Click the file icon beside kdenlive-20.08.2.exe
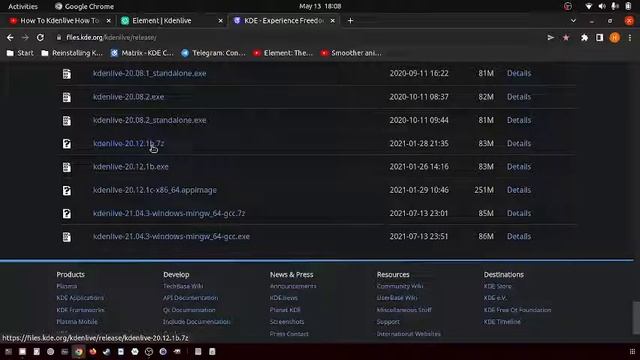This screenshot has width=640, height=360. click(67, 97)
